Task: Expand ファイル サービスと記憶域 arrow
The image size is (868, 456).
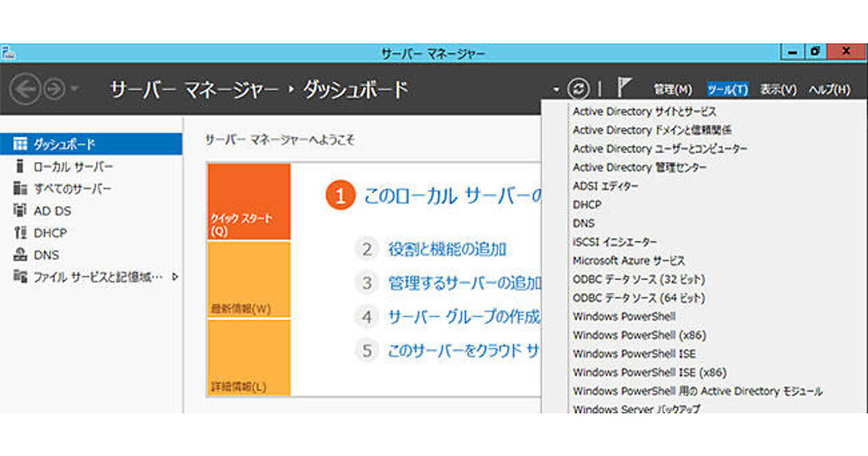Action: pyautogui.click(x=175, y=277)
